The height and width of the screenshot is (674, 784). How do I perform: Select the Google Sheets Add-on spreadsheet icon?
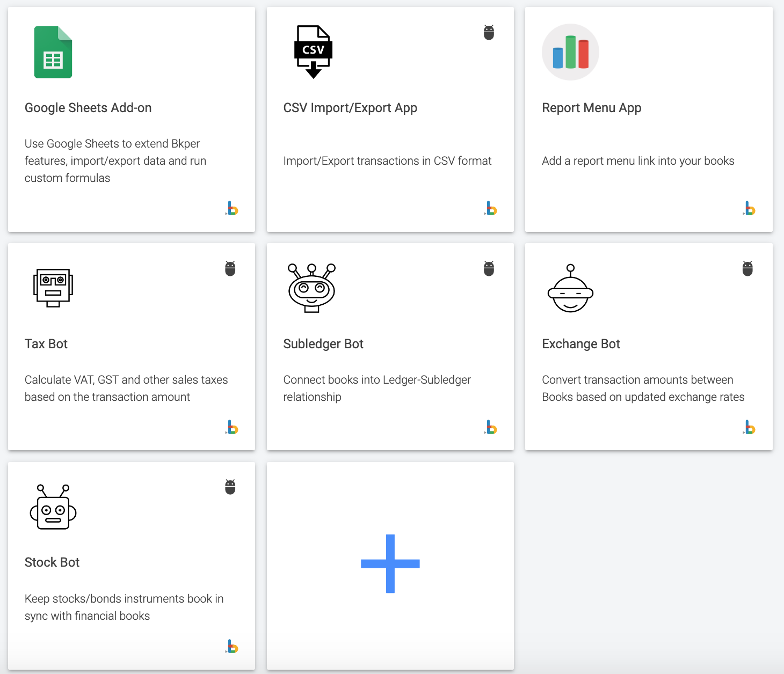(x=53, y=51)
